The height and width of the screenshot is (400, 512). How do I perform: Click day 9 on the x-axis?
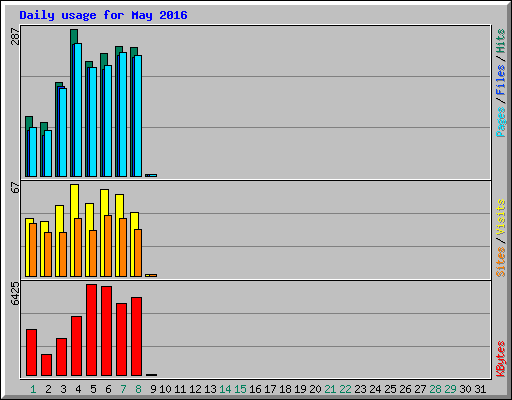pos(153,389)
